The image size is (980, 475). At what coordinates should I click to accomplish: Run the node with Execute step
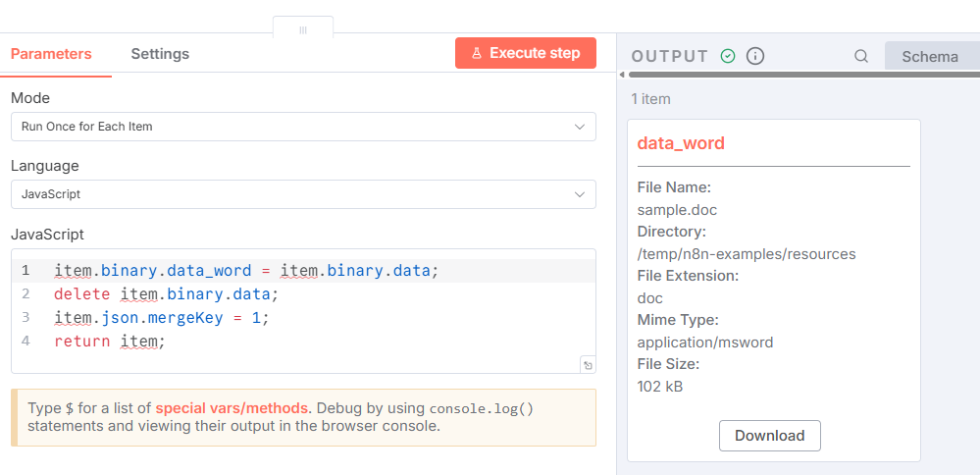526,53
